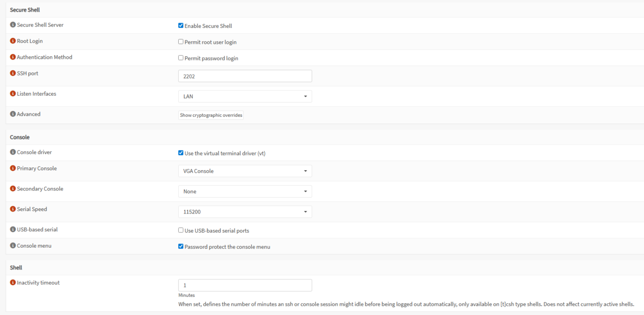The width and height of the screenshot is (644, 315).
Task: Click the info icon beside Console driver
Action: [x=12, y=152]
